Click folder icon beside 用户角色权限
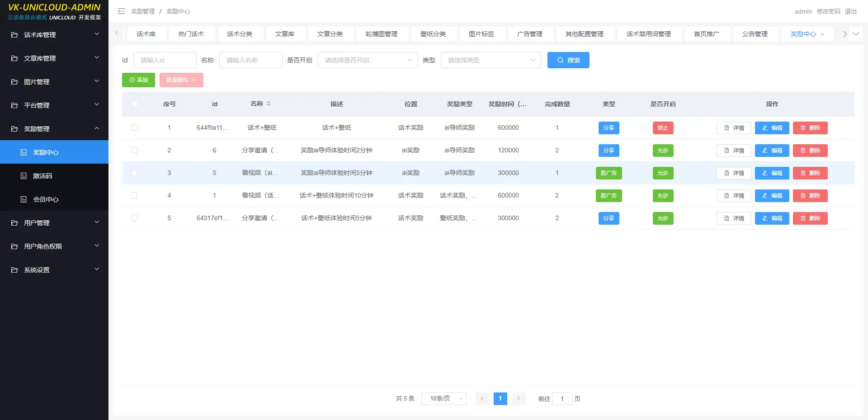Viewport: 868px width, 420px height. [14, 246]
